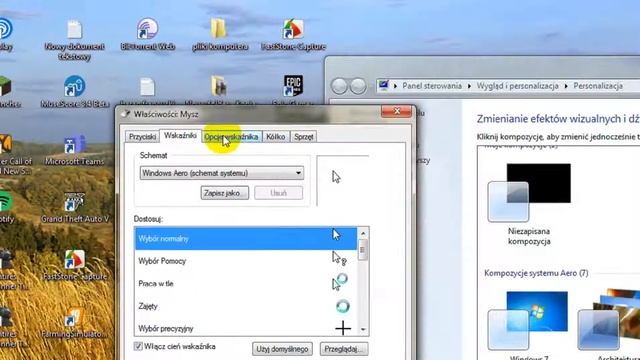Close the Właściwości Mysz dialog
The width and height of the screenshot is (640, 360).
click(396, 111)
